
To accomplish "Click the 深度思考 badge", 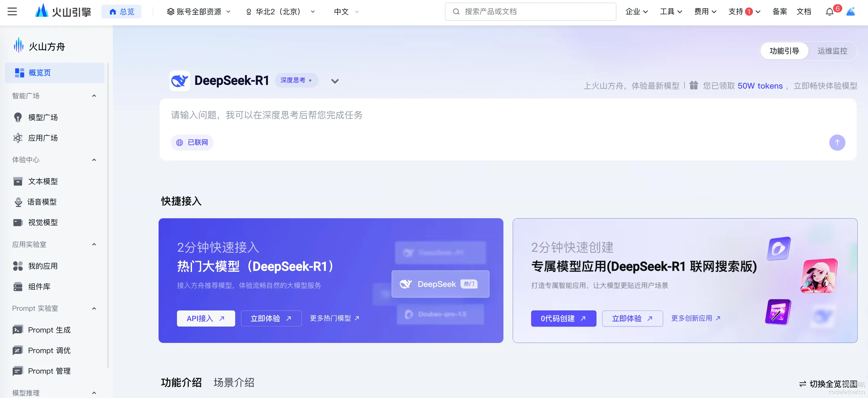I will [x=297, y=81].
